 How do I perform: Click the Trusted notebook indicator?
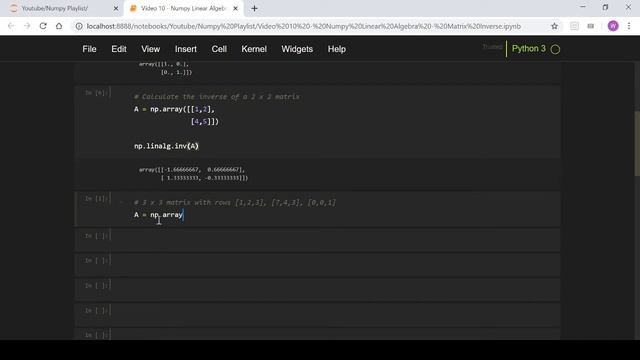point(492,47)
